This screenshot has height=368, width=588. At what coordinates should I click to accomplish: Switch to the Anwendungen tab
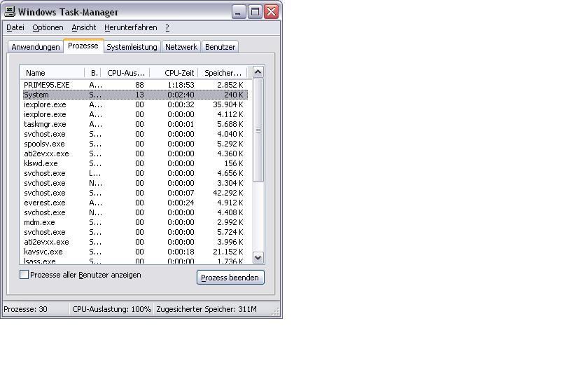pyautogui.click(x=36, y=47)
